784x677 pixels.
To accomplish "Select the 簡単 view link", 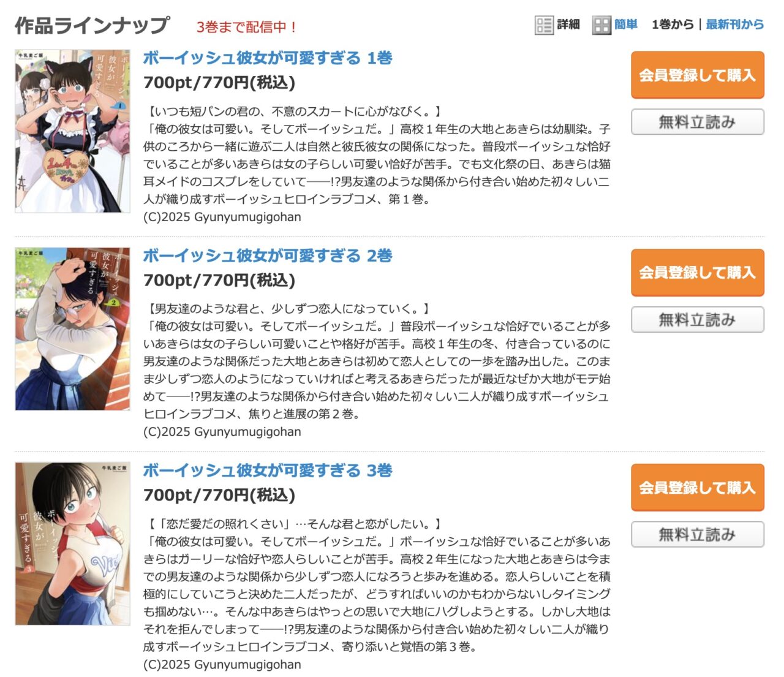I will [626, 25].
